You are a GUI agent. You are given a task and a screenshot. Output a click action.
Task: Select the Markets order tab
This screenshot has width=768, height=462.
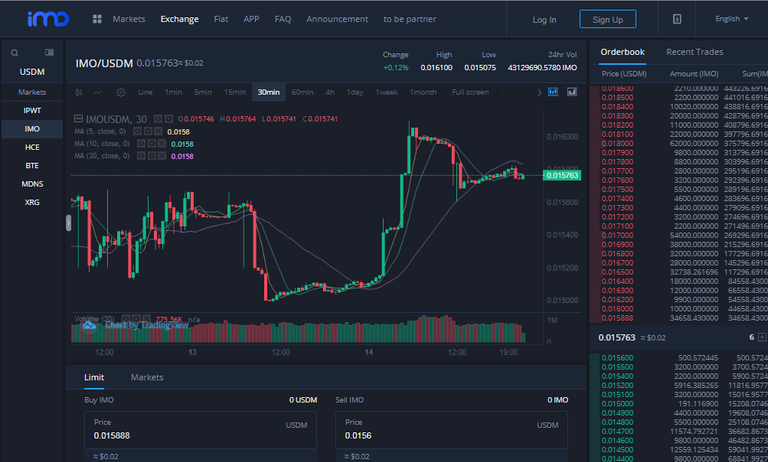147,377
